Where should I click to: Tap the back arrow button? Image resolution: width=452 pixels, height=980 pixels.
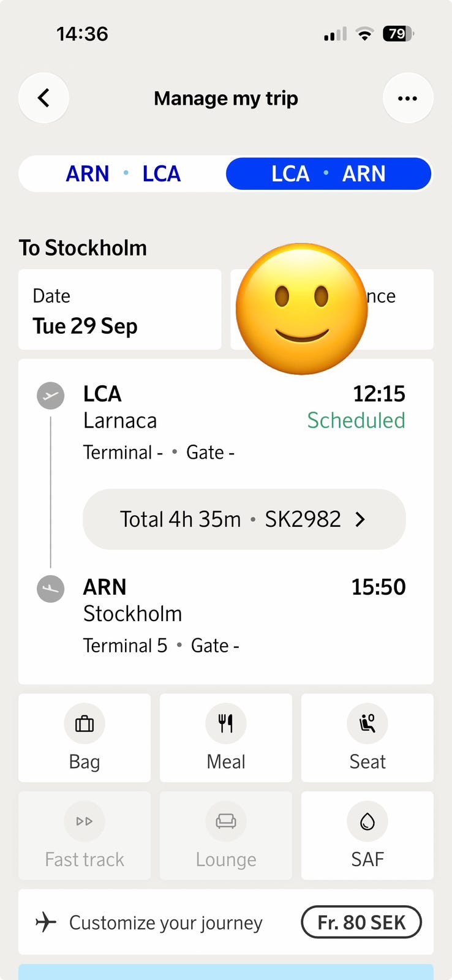tap(43, 98)
